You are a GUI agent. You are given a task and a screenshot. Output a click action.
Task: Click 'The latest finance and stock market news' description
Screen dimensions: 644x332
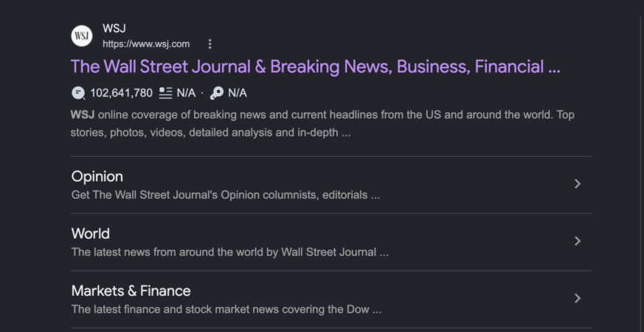pyautogui.click(x=226, y=309)
